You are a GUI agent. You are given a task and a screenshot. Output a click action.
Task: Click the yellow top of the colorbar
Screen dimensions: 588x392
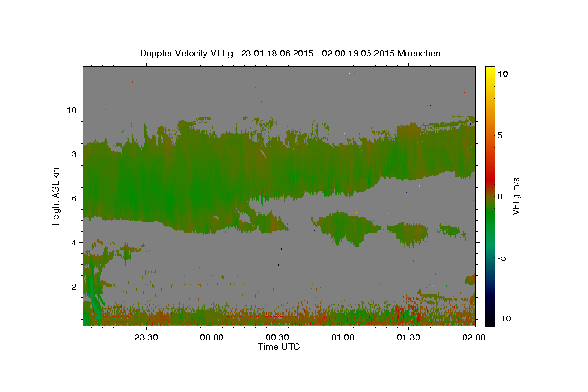point(490,71)
